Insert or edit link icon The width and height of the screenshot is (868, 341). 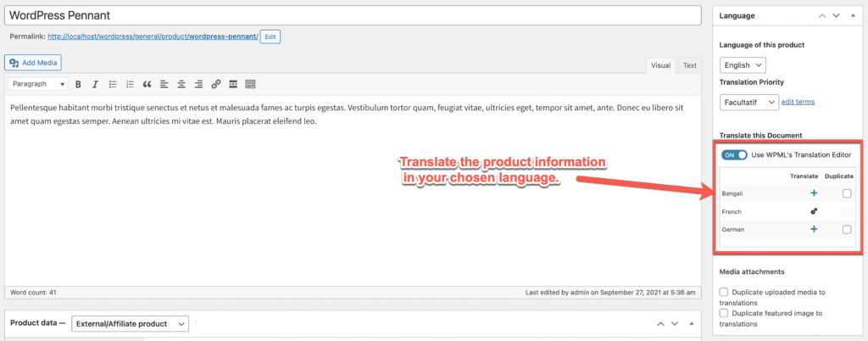tap(216, 84)
